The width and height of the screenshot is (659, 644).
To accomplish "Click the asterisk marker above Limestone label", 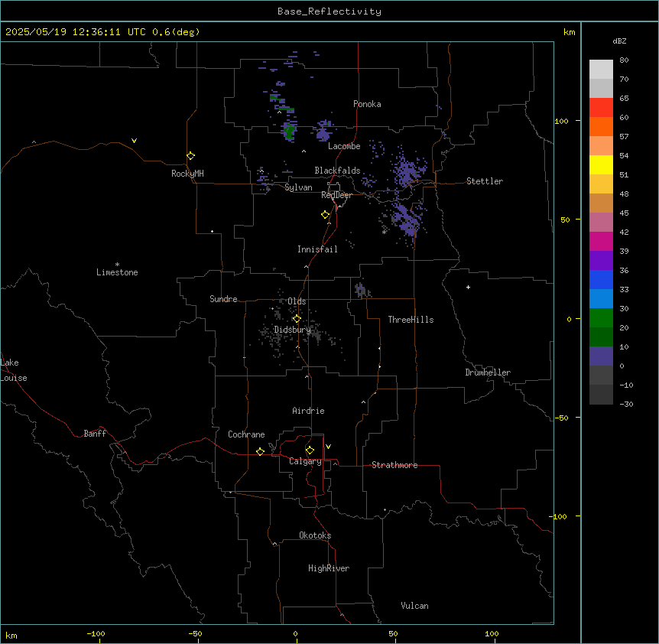I will (117, 264).
